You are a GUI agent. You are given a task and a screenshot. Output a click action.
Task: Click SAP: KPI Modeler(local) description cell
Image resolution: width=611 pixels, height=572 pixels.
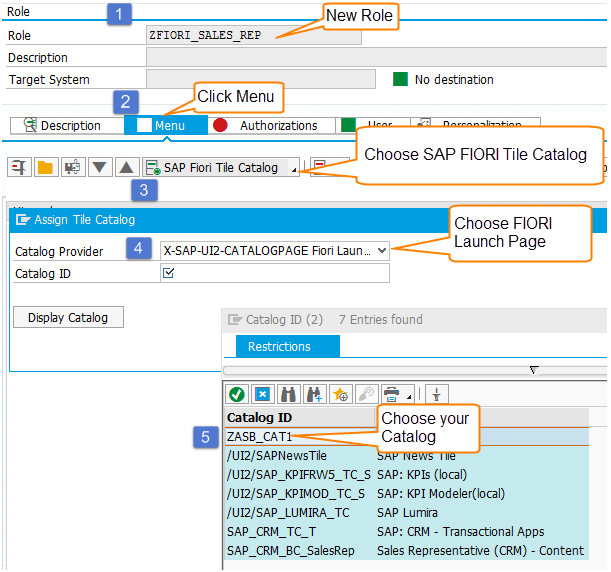[x=441, y=494]
